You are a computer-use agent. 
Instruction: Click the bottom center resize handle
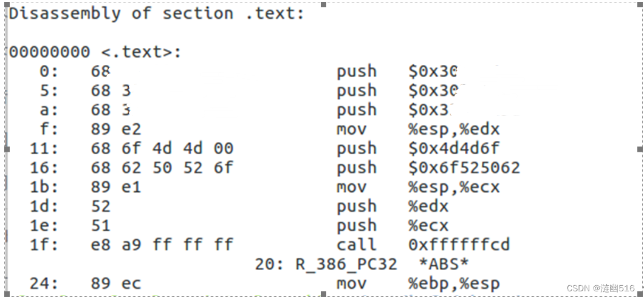click(x=324, y=294)
